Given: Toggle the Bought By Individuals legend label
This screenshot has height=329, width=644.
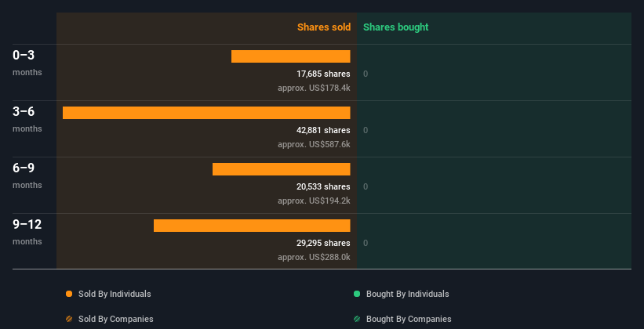Looking at the screenshot, I should coord(407,294).
